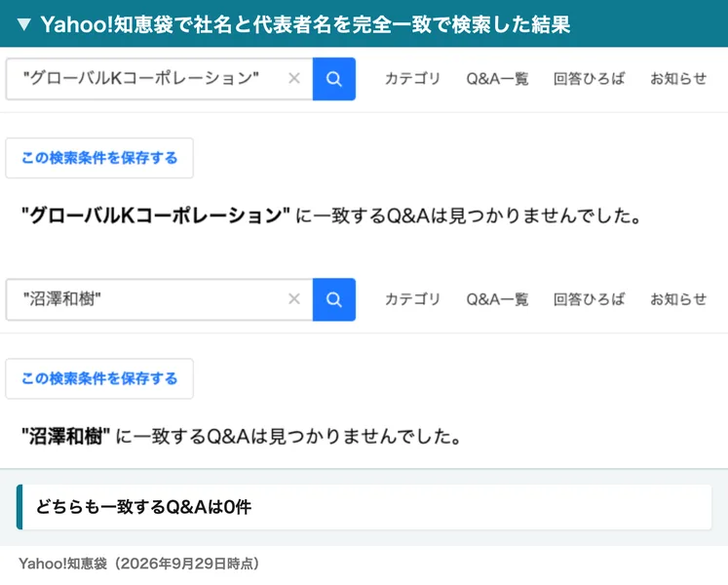The height and width of the screenshot is (585, 728).
Task: Clear the 沼澤和樹 search field
Action: (x=294, y=298)
